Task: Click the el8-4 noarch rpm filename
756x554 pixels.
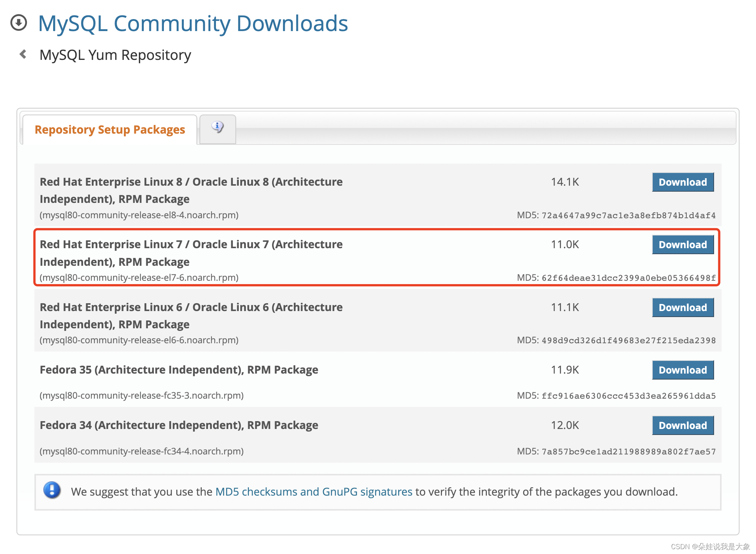Action: 139,215
